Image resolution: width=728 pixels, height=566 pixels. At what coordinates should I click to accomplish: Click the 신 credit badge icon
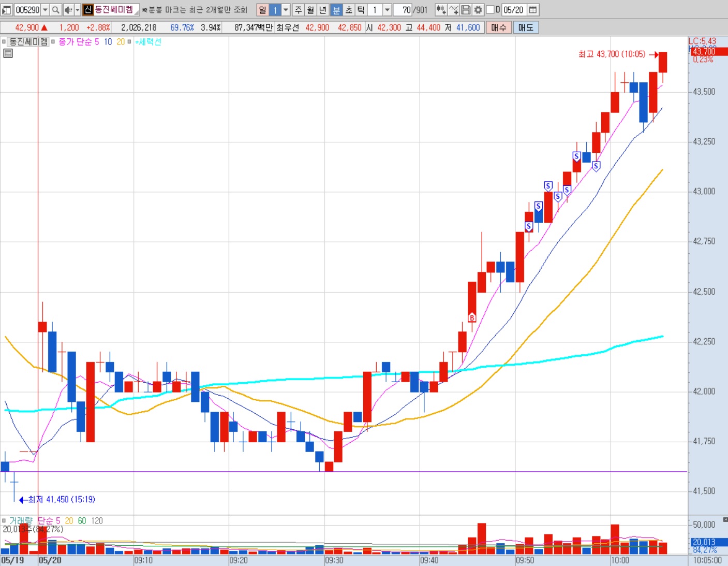[87, 10]
